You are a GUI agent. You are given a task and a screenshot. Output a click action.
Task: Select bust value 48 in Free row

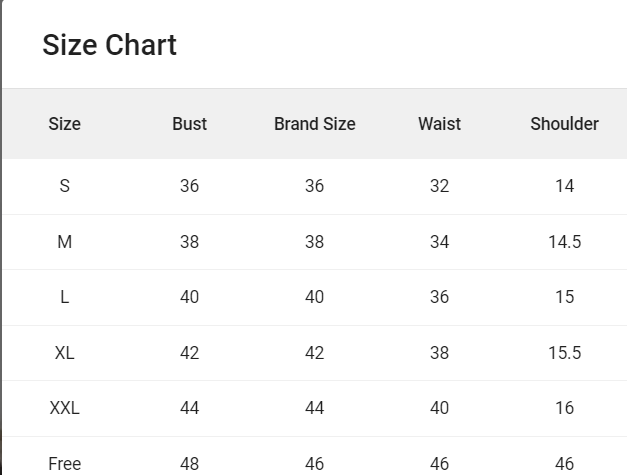coord(189,463)
